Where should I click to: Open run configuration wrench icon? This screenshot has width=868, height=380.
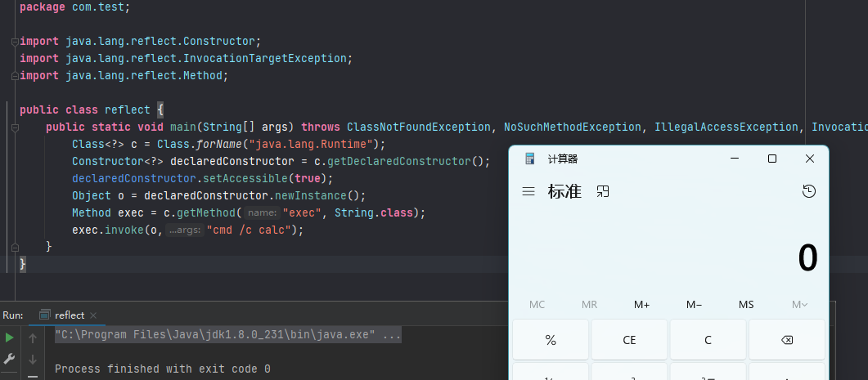(10, 359)
